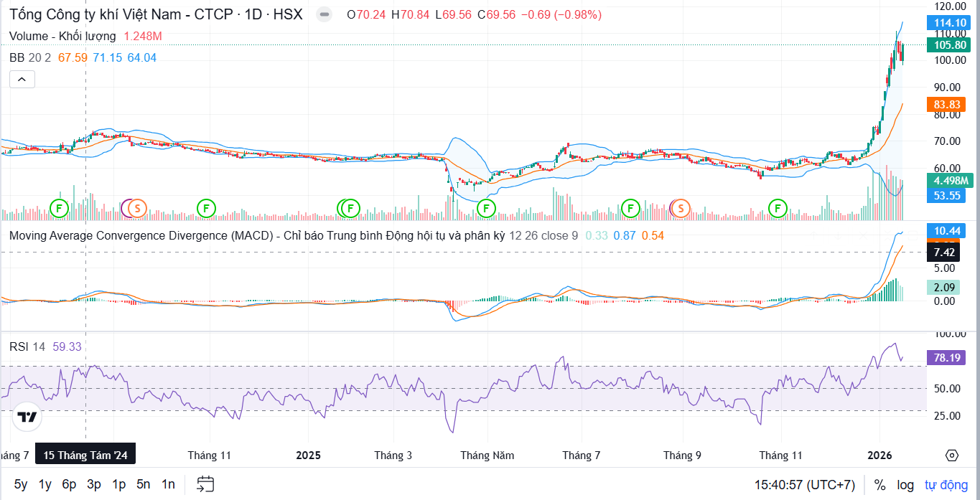The height and width of the screenshot is (500, 980).
Task: Select the 6p time range
Action: point(69,484)
